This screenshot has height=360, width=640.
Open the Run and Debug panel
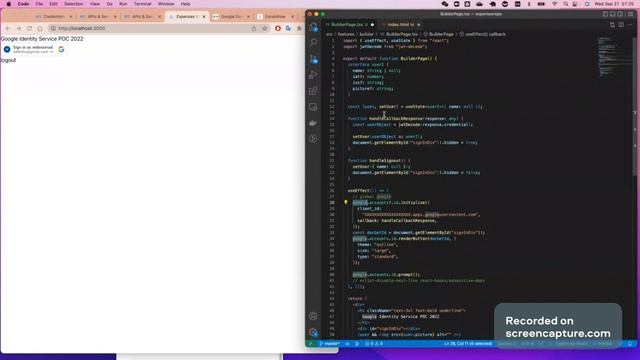click(x=313, y=75)
